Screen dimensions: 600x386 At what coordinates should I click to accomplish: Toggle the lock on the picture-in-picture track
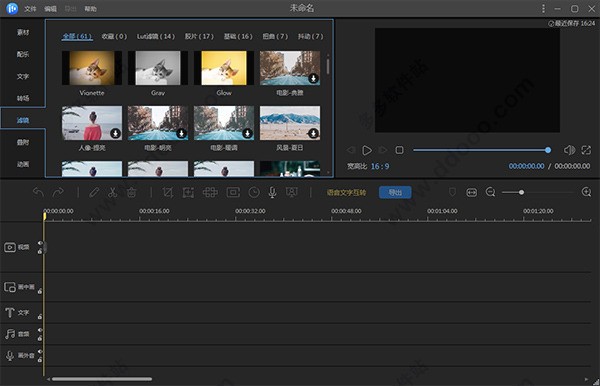[40, 292]
